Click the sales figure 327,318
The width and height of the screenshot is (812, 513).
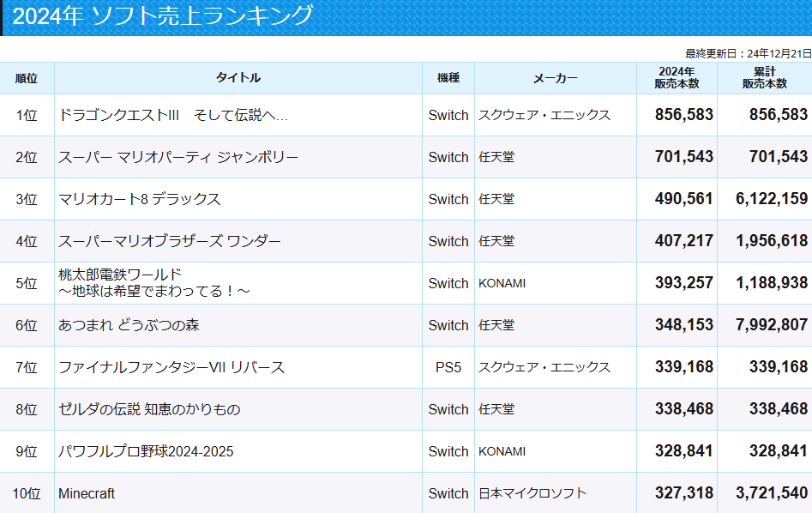684,492
